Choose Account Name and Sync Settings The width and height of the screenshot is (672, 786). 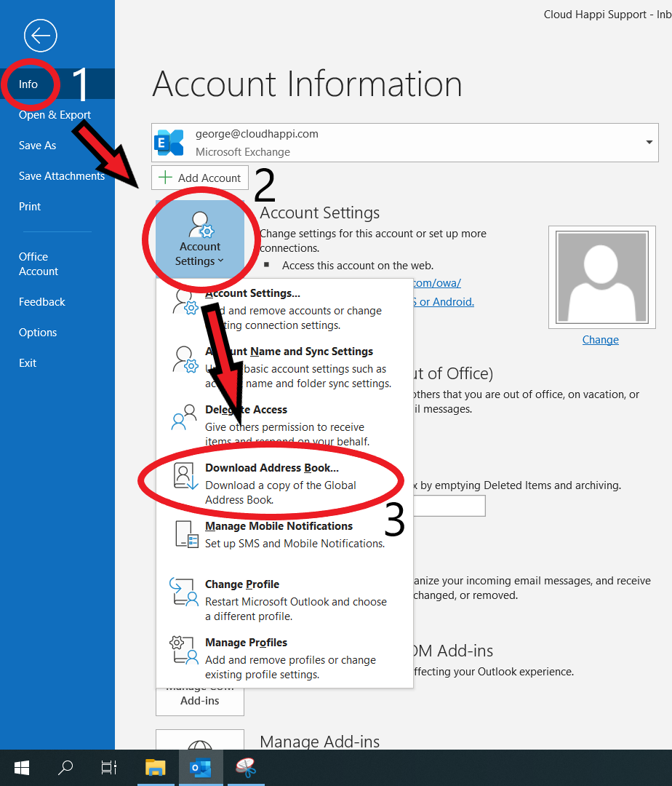pyautogui.click(x=284, y=367)
